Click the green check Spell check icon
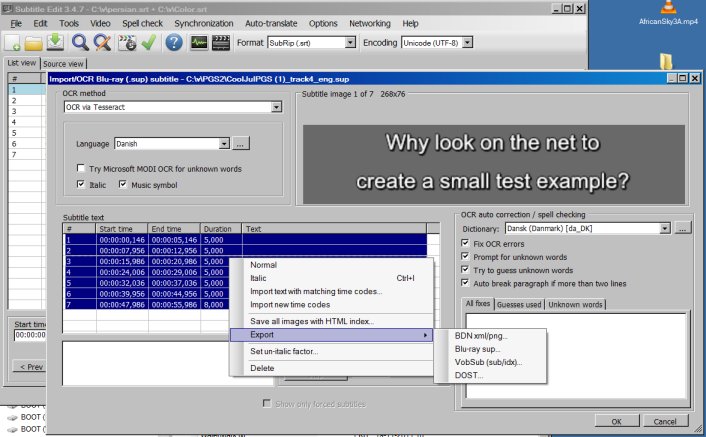 (149, 43)
